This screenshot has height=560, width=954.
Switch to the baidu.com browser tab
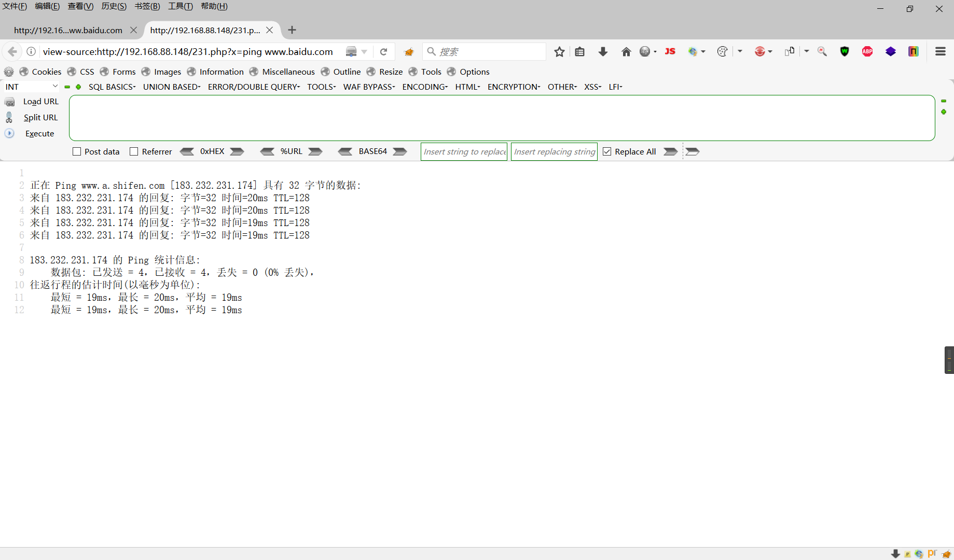pos(67,30)
